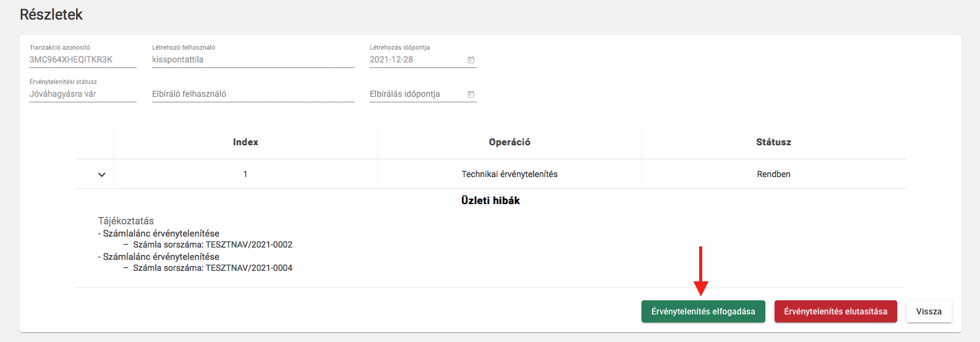
Task: Click the Index column header
Action: (245, 142)
